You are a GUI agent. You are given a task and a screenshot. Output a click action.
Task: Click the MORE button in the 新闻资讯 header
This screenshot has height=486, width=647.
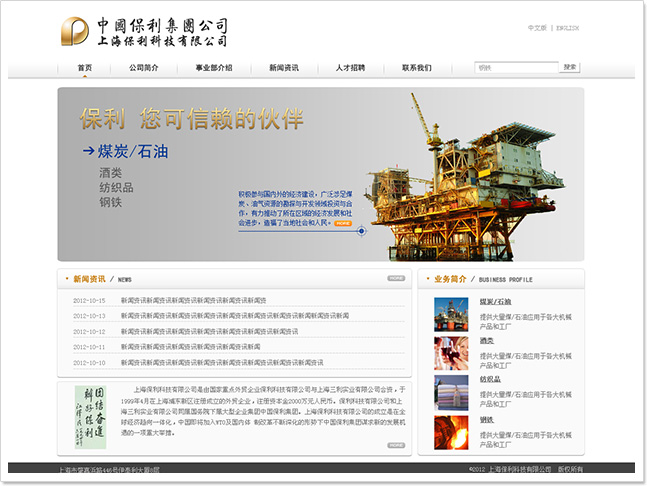tap(396, 278)
